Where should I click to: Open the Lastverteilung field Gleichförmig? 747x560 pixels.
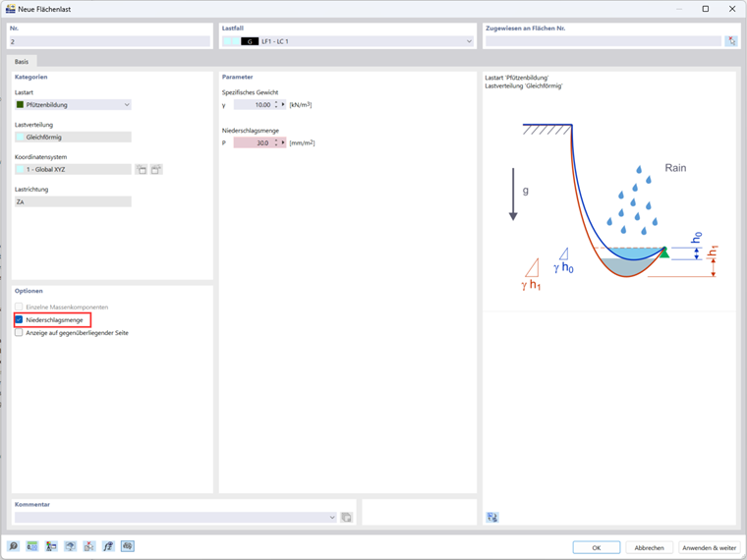point(73,138)
